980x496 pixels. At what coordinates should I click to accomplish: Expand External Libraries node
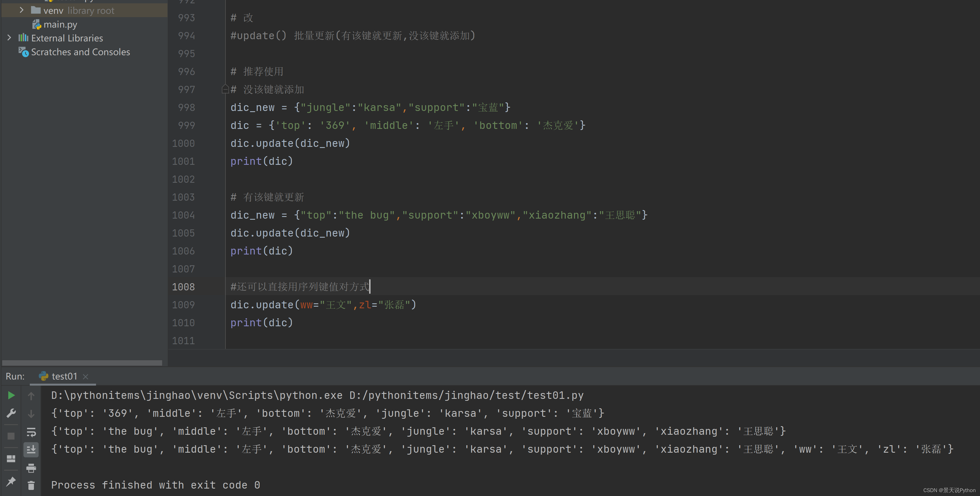(x=9, y=38)
